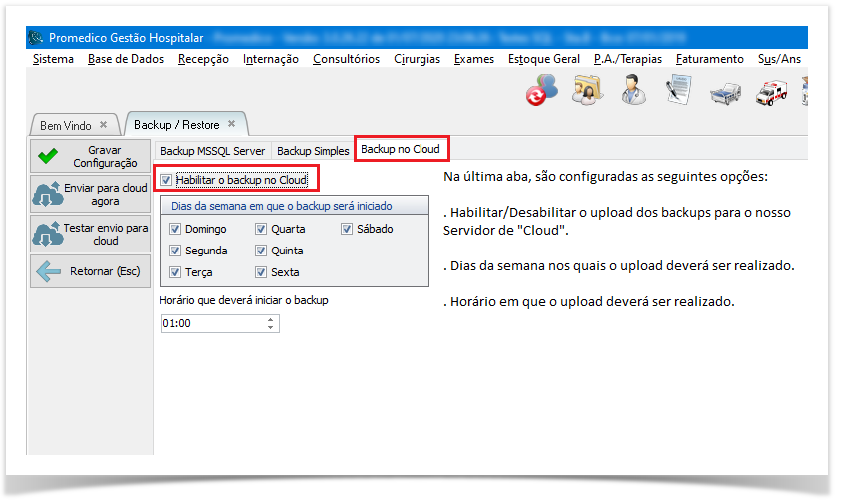Click the Gravar Configuração button
Viewport: 842px width, 504px height.
click(x=90, y=157)
